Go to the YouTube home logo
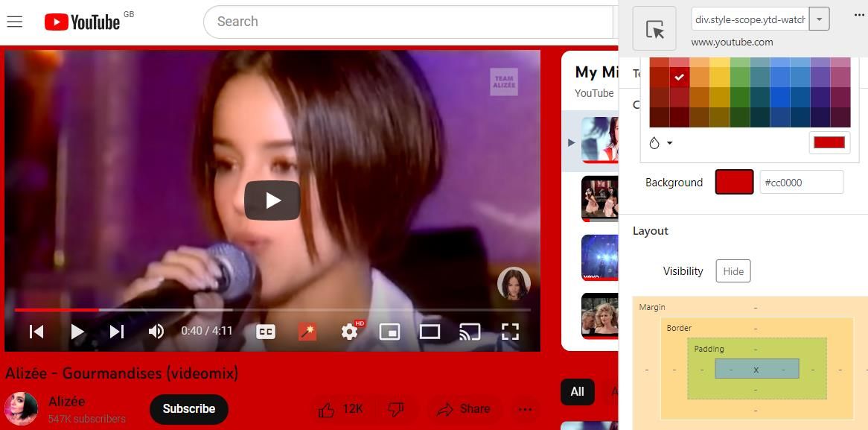 click(x=82, y=22)
